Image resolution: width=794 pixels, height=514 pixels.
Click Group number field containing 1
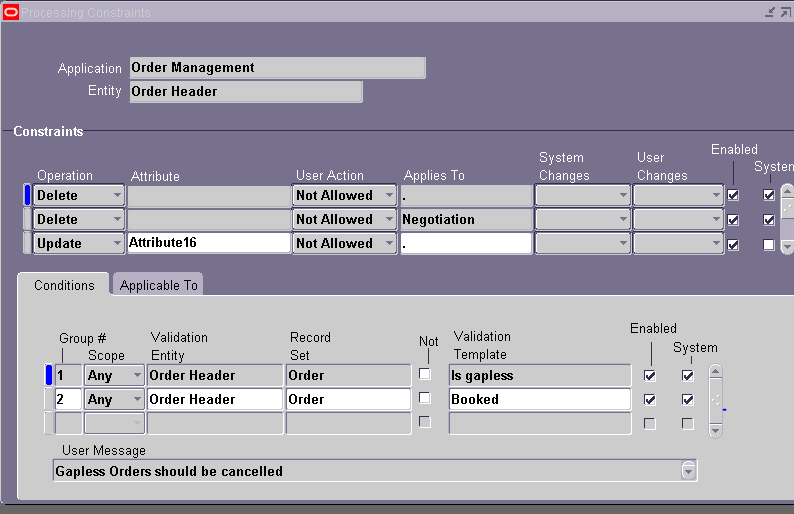pyautogui.click(x=68, y=375)
